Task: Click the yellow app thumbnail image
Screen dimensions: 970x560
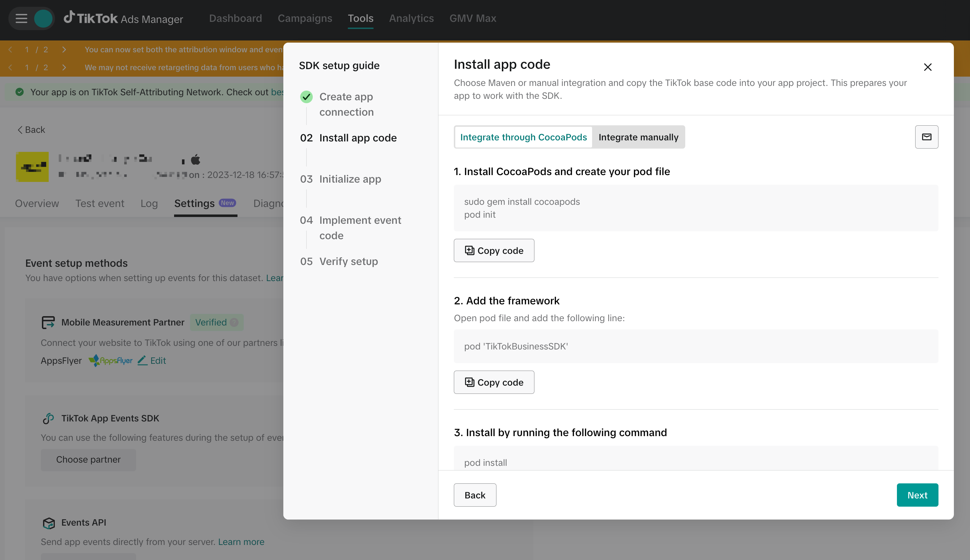Action: pos(32,167)
